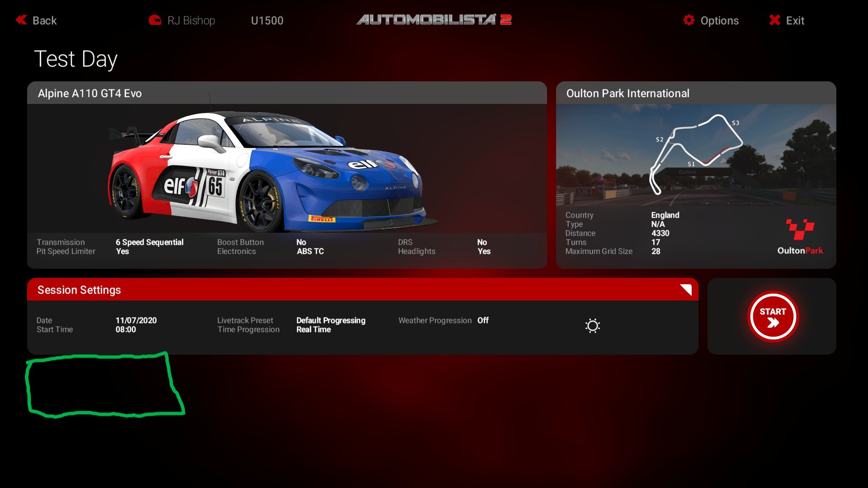Click the distance value 4330
This screenshot has height=488, width=868.
point(660,233)
